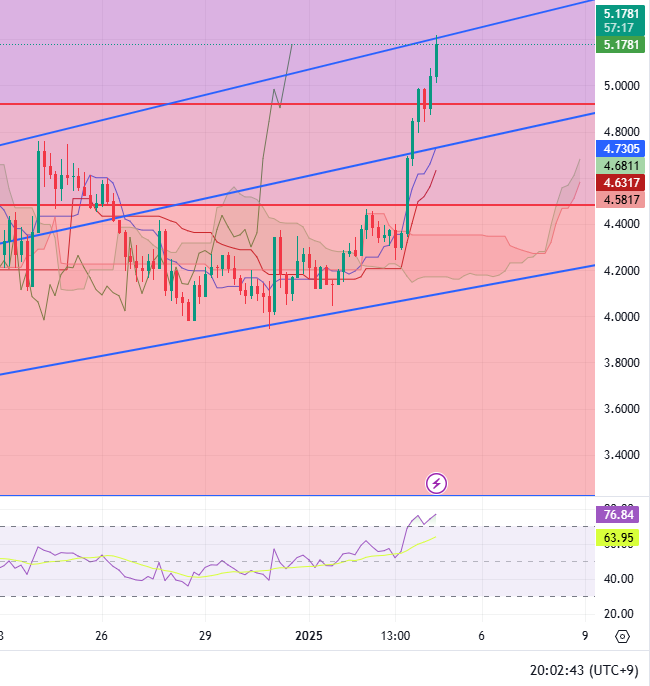Click the blue 4.7305 price label
This screenshot has height=686, width=650.
[620, 149]
